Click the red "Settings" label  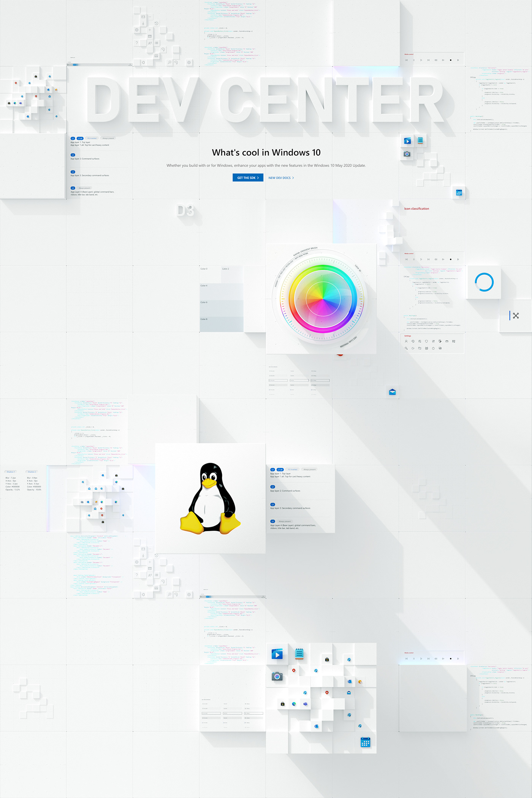(x=408, y=336)
